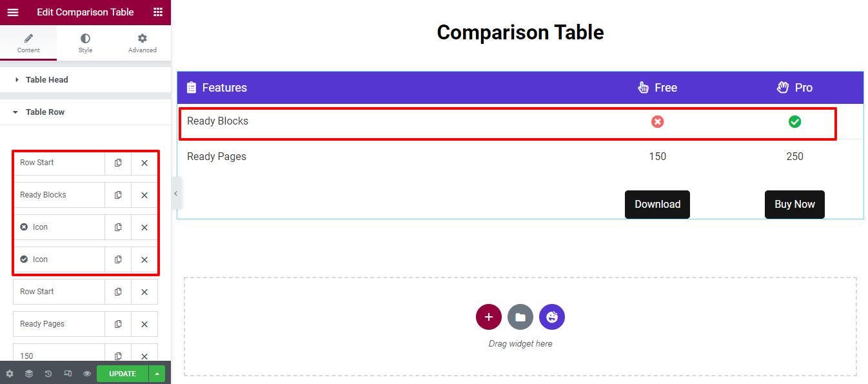868x384 pixels.
Task: Open responsive mode icon
Action: (x=68, y=374)
